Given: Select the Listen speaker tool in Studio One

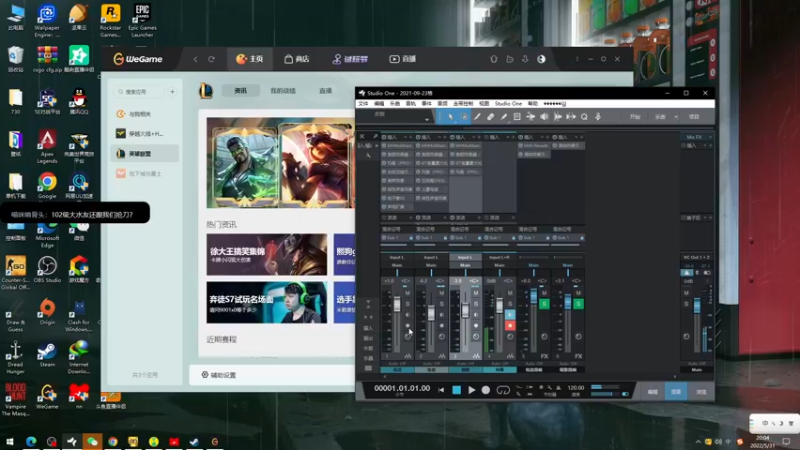Looking at the screenshot, I should [x=544, y=117].
